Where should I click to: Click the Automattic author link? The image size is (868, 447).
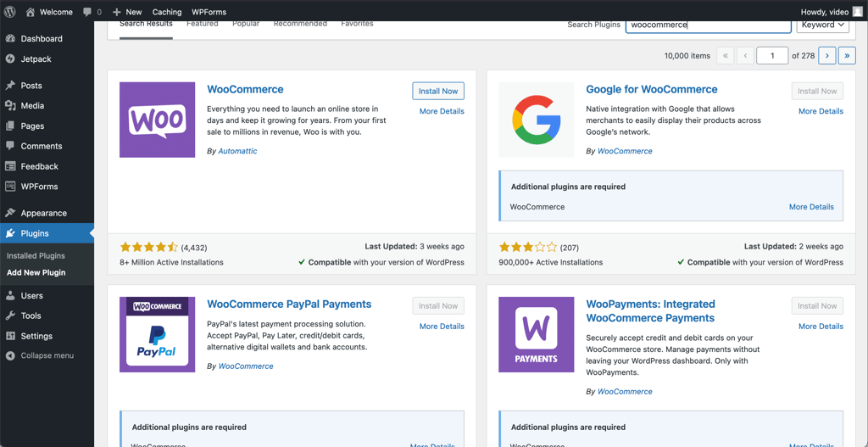tap(237, 151)
